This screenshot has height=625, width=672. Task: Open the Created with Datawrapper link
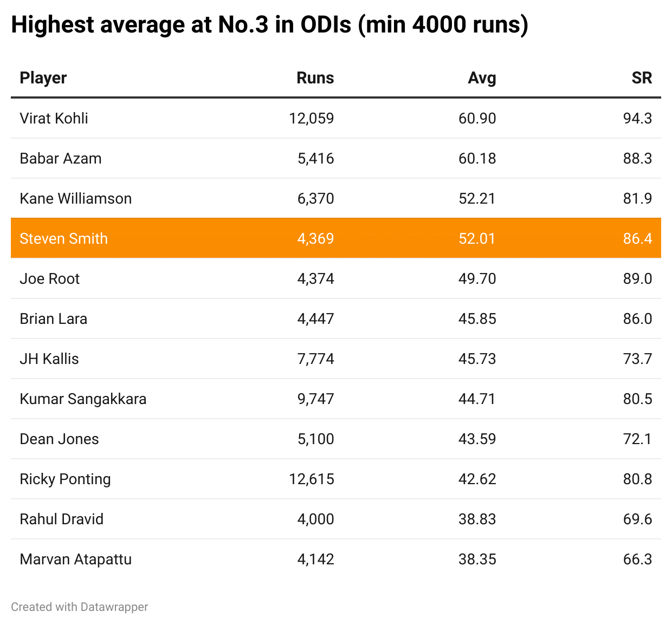pos(79,607)
